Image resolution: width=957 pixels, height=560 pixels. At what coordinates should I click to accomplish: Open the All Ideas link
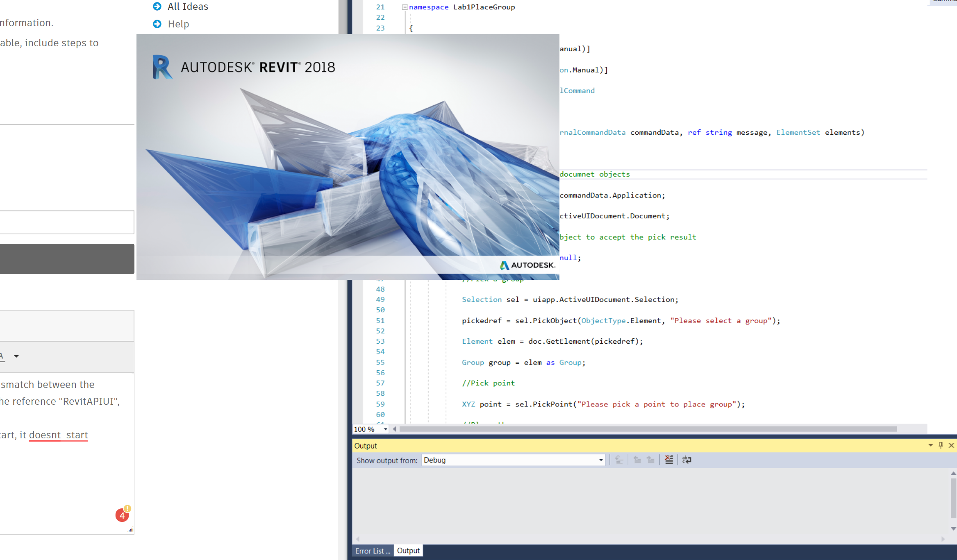[x=187, y=7]
